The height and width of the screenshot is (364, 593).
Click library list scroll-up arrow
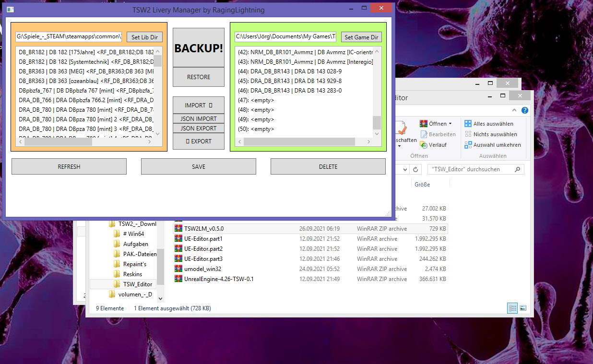[157, 50]
